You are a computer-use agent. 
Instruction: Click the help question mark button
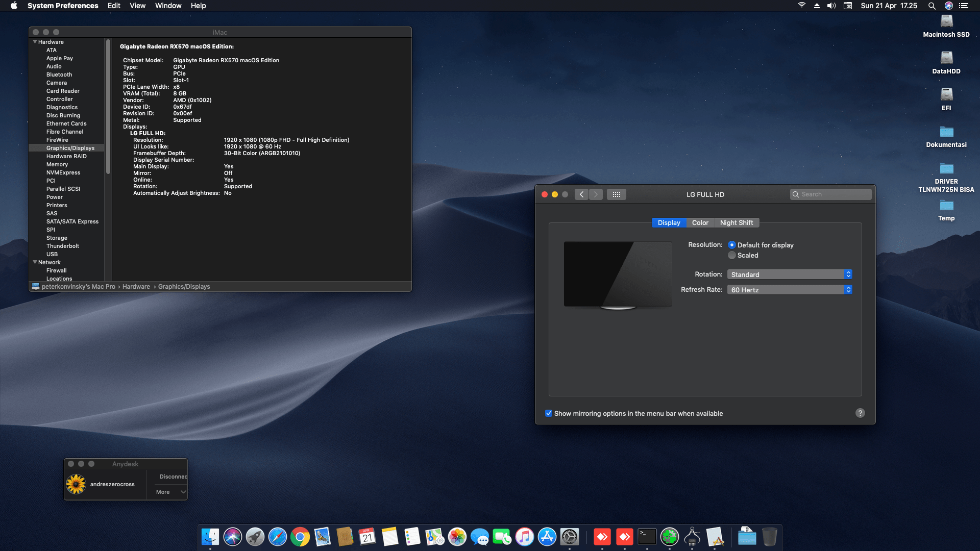(x=860, y=413)
